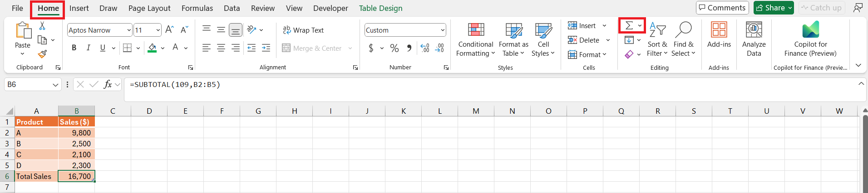Screen dimensions: 868x193
Task: Apply the Font Color swatch
Action: coord(175,48)
